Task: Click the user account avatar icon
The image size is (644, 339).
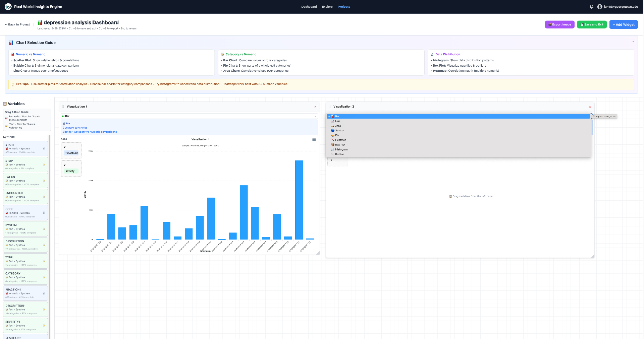Action: (600, 7)
